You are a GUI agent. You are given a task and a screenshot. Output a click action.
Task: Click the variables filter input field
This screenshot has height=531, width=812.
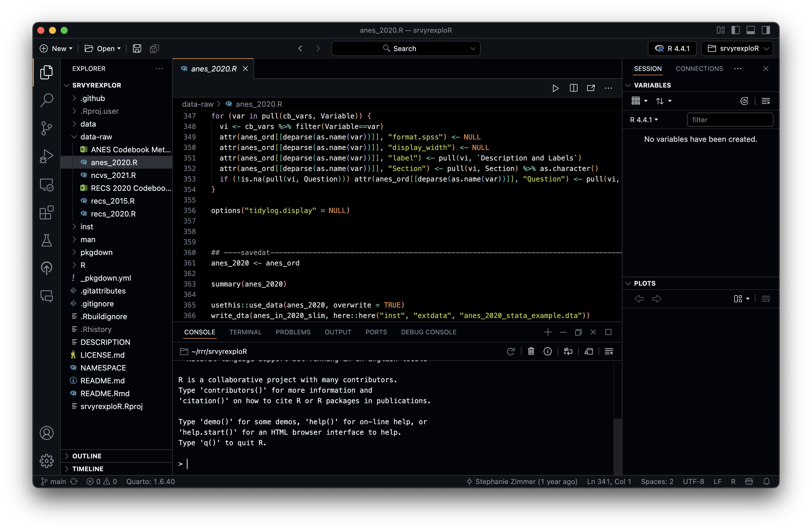coord(730,120)
